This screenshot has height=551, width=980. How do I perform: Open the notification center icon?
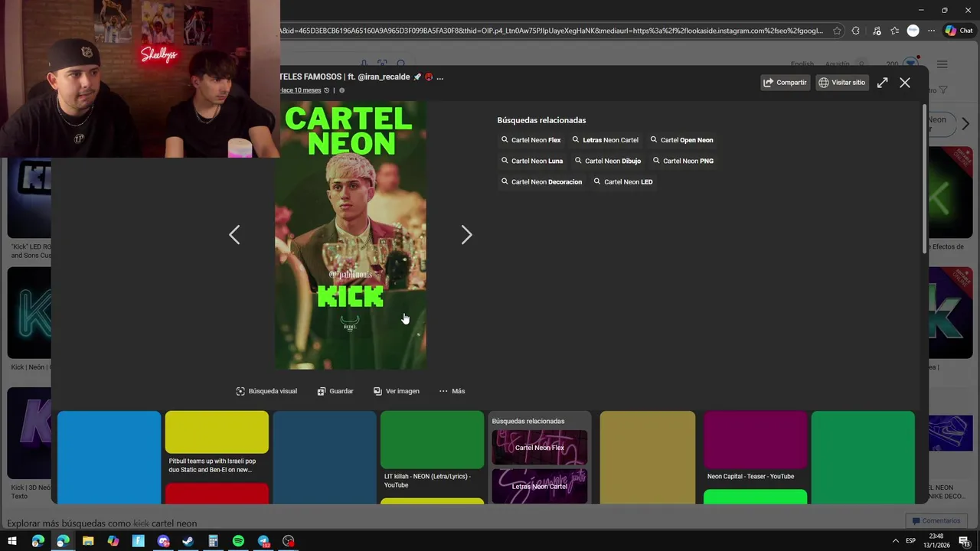[964, 541]
